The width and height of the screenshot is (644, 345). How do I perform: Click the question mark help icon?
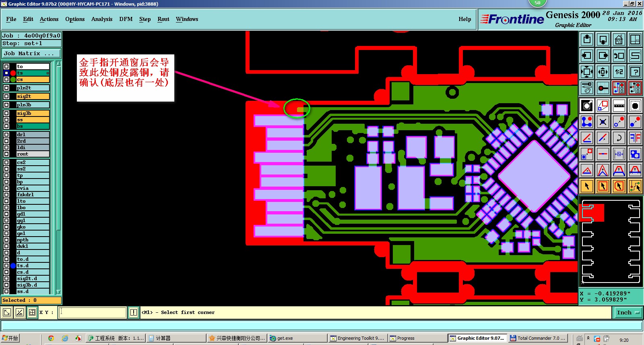(x=635, y=72)
